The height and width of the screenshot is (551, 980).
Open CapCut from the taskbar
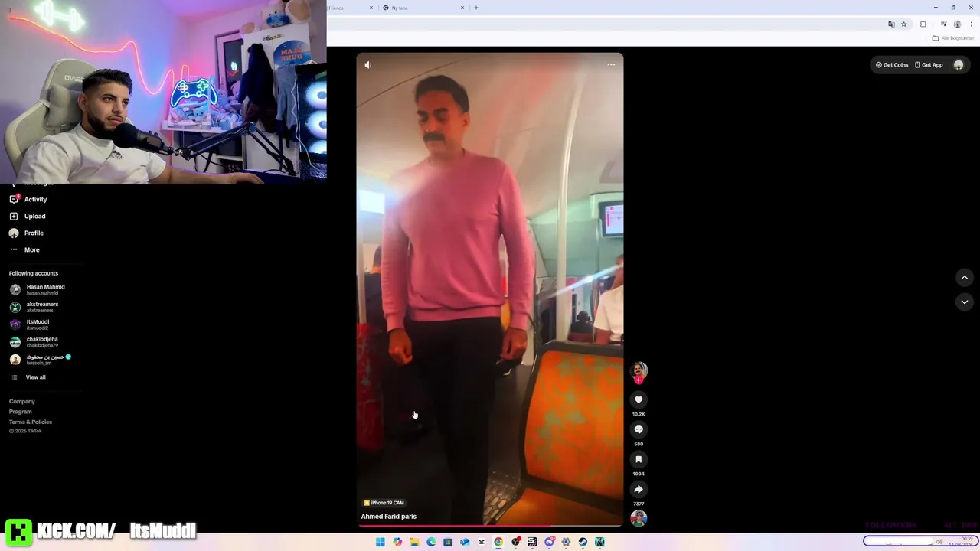[482, 542]
